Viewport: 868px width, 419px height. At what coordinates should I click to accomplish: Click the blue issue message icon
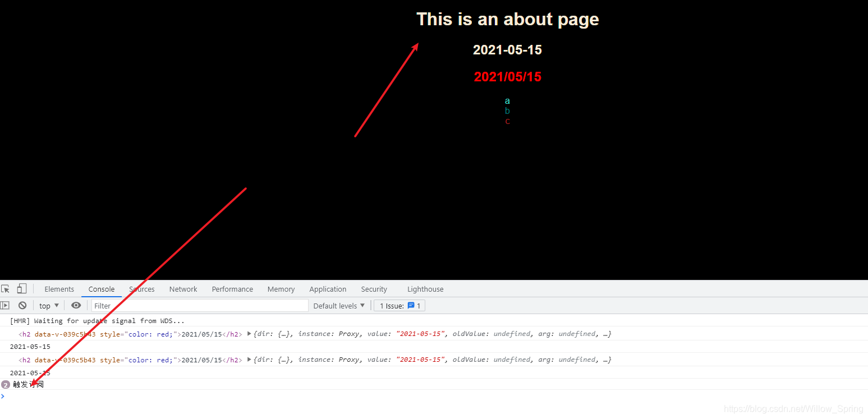click(x=411, y=306)
